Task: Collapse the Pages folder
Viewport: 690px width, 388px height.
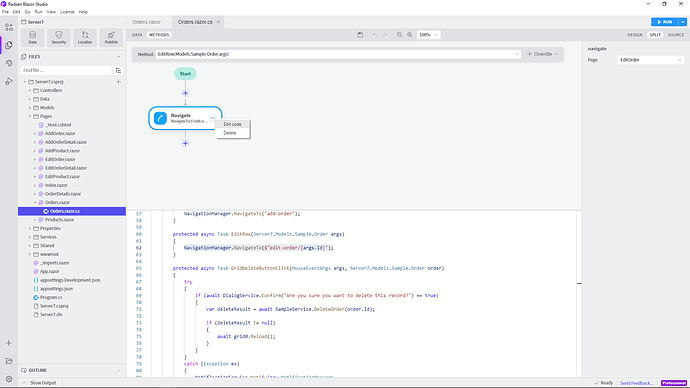Action: point(30,117)
